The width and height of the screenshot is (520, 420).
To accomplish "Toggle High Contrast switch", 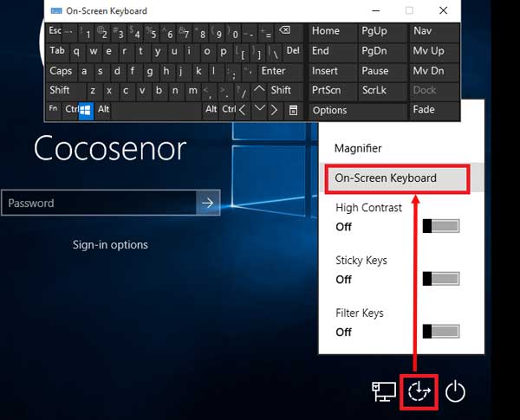I will (x=441, y=226).
